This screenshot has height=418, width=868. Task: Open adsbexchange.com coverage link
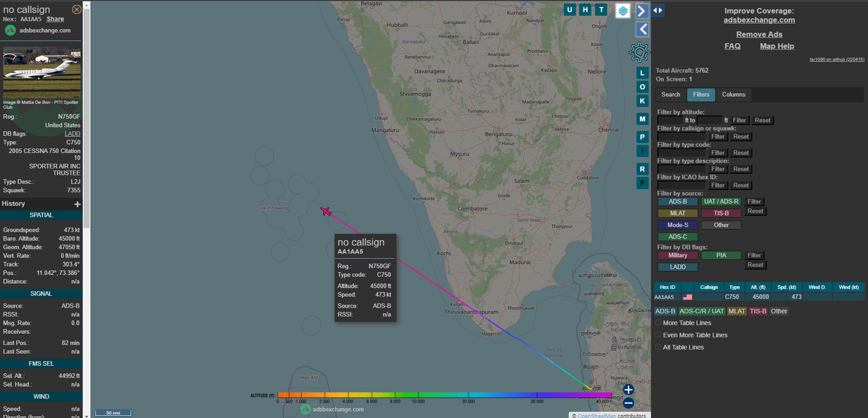pos(759,20)
